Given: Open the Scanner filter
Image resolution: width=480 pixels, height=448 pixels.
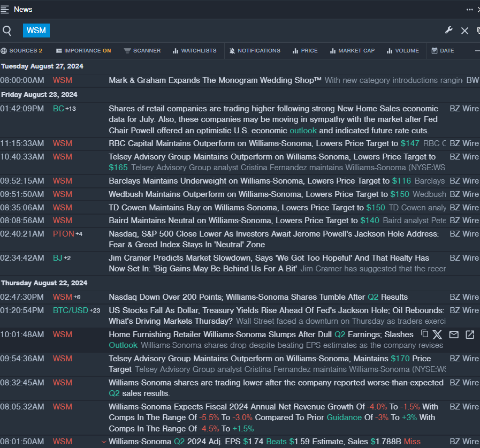Looking at the screenshot, I should 142,51.
